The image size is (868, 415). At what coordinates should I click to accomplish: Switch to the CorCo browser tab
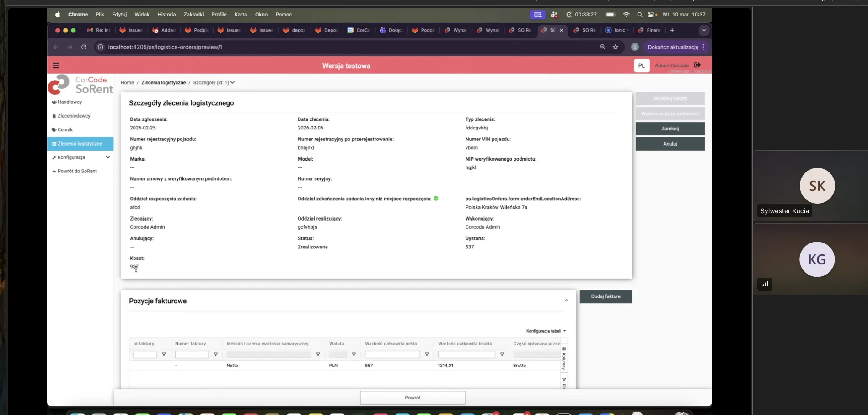(359, 30)
